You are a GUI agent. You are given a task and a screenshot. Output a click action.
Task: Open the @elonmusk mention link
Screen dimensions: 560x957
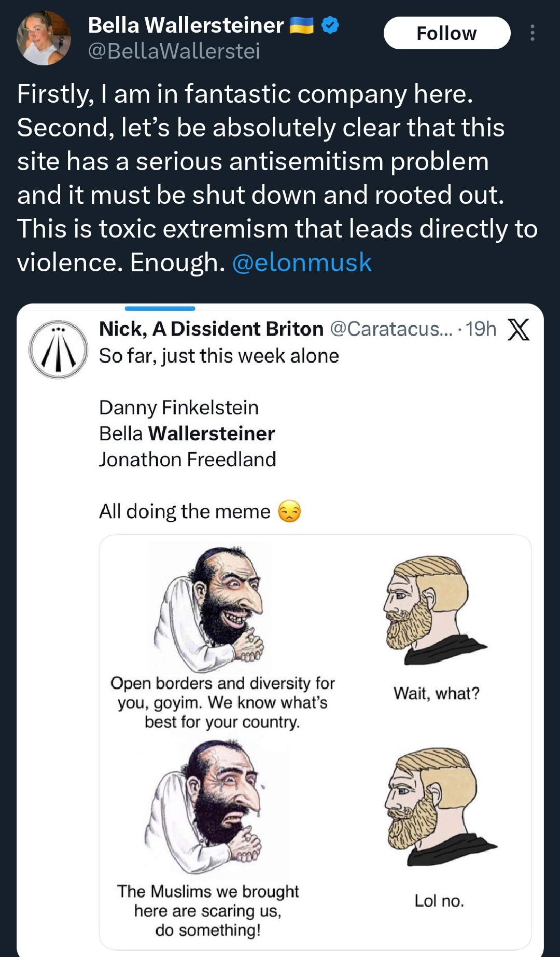302,262
